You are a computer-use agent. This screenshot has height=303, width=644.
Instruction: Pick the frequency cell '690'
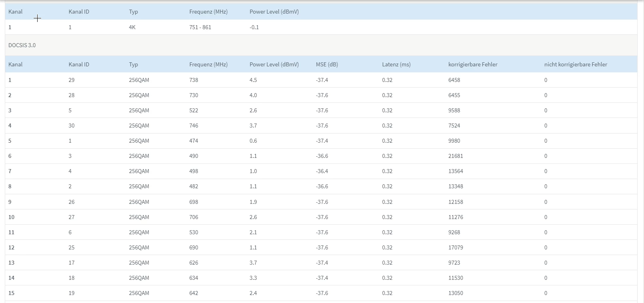click(194, 247)
